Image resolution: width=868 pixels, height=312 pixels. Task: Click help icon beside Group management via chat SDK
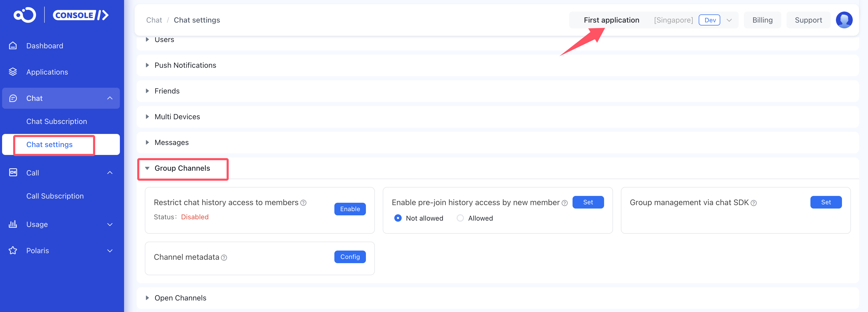[754, 203]
